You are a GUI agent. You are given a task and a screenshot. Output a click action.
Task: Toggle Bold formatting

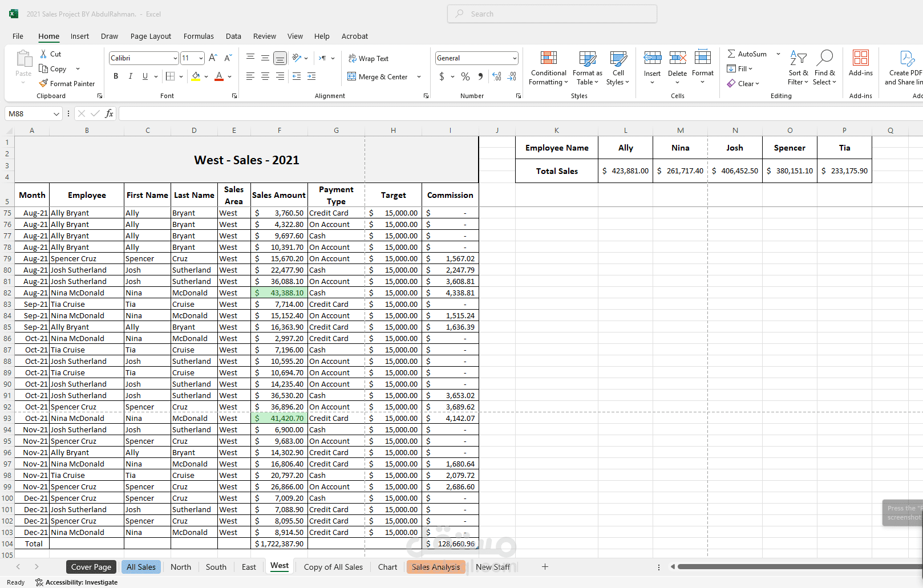click(x=116, y=76)
